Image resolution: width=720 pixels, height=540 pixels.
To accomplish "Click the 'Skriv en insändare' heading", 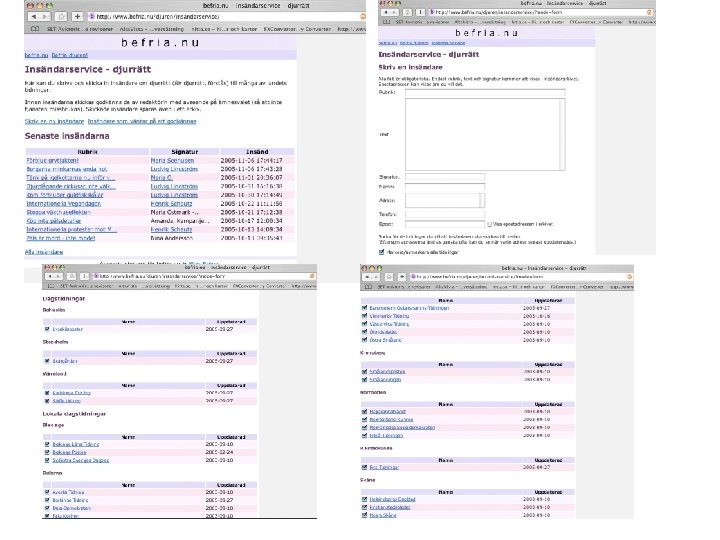I will click(410, 67).
